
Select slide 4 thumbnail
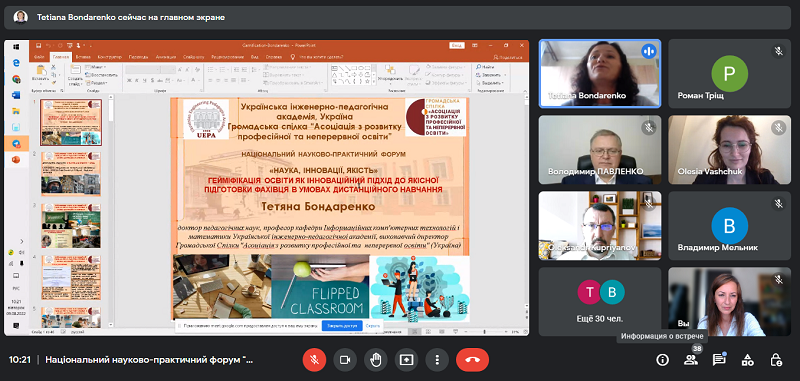coord(71,277)
